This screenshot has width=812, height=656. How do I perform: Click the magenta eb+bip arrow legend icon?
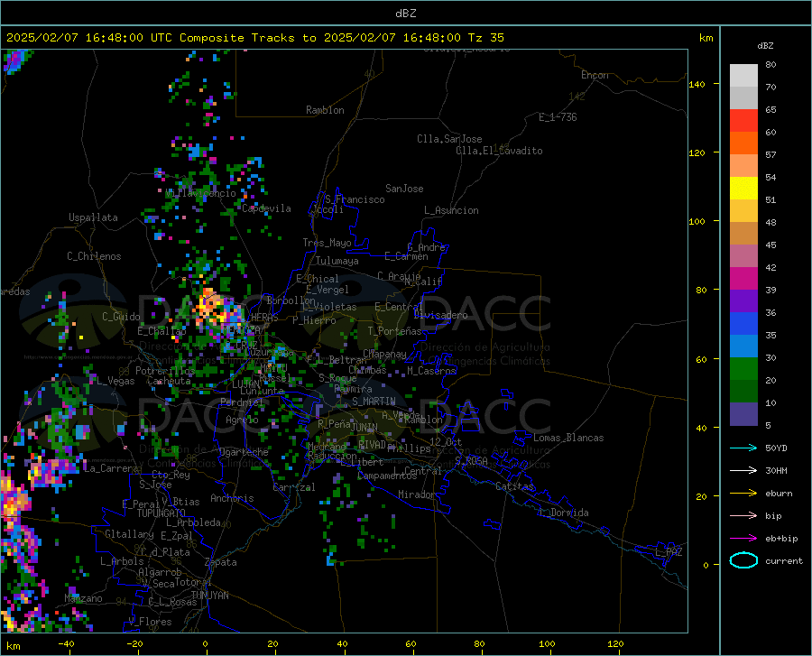tap(743, 538)
